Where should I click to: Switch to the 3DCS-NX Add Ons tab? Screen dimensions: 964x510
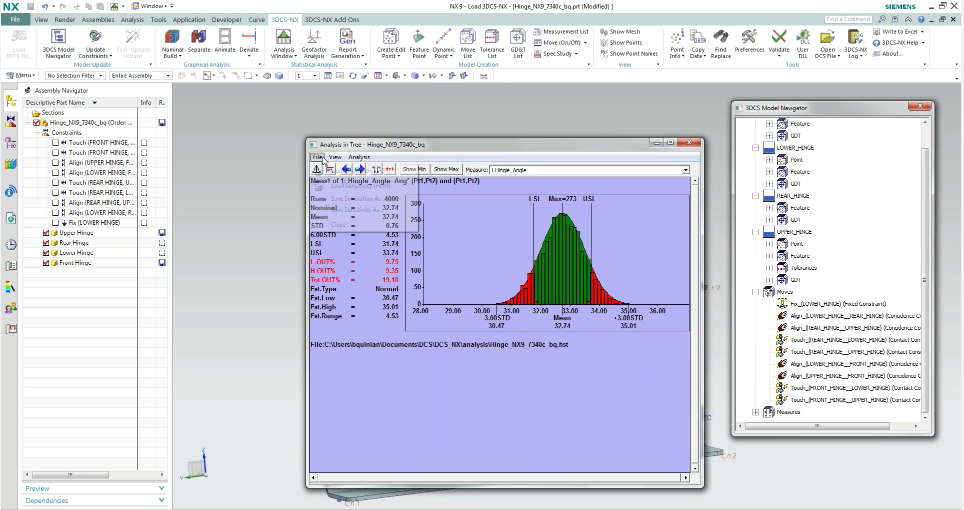pyautogui.click(x=332, y=20)
